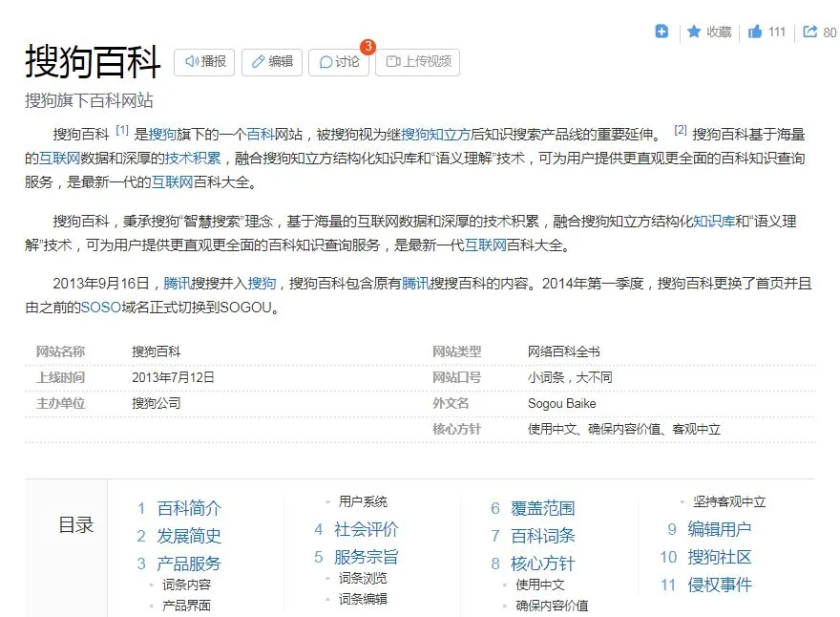Click the share arrow icon
The height and width of the screenshot is (617, 840).
(x=810, y=32)
